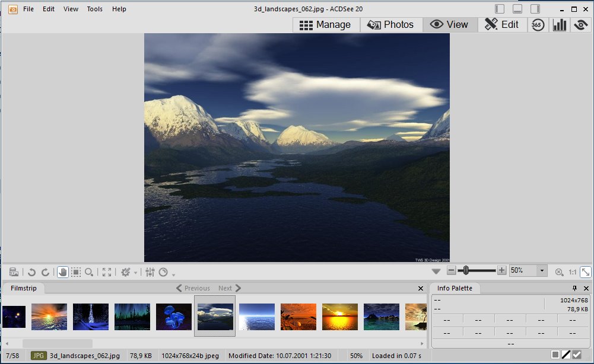Set actual size with the 1:1 button
594x364 pixels.
(573, 272)
